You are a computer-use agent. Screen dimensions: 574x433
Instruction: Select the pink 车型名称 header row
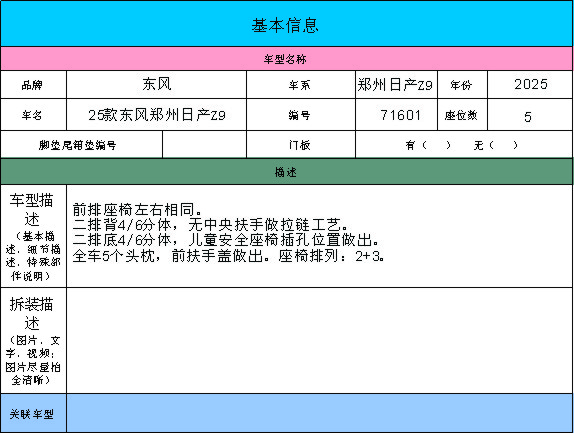click(286, 59)
